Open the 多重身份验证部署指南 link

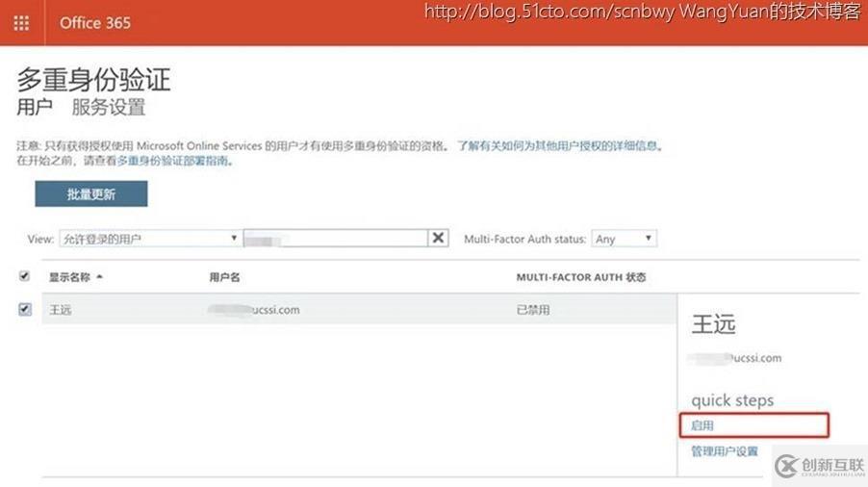click(x=172, y=161)
